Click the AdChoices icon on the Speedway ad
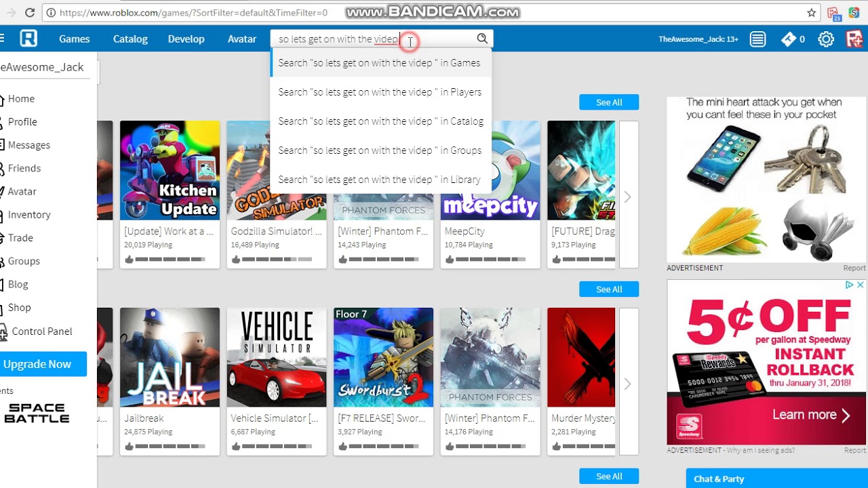Screen dimensions: 868x488 coord(848,285)
